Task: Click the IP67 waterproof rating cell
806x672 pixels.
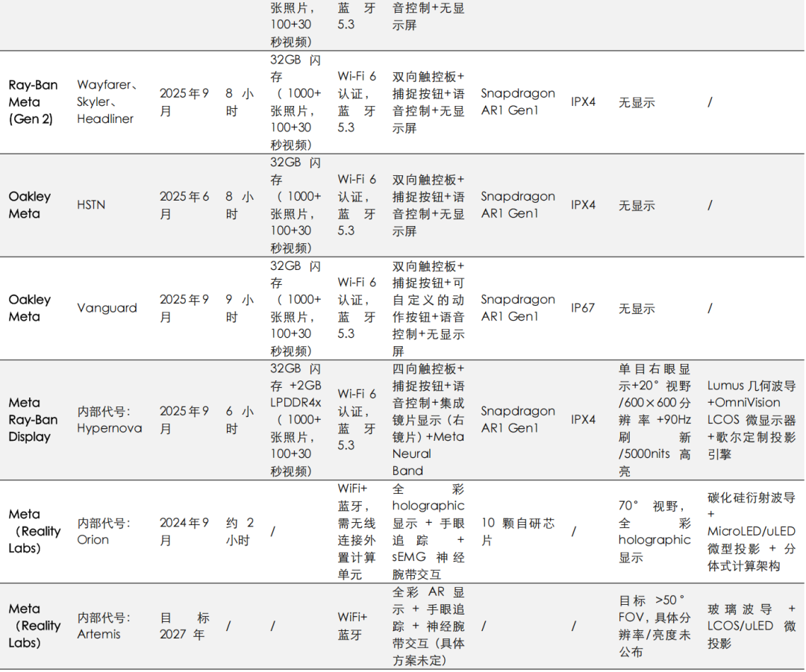Action: click(583, 308)
